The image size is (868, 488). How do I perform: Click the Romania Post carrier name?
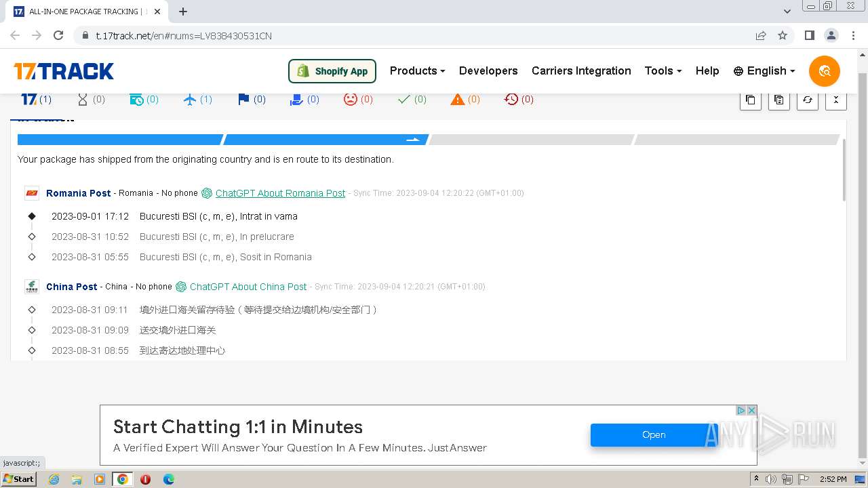[78, 193]
